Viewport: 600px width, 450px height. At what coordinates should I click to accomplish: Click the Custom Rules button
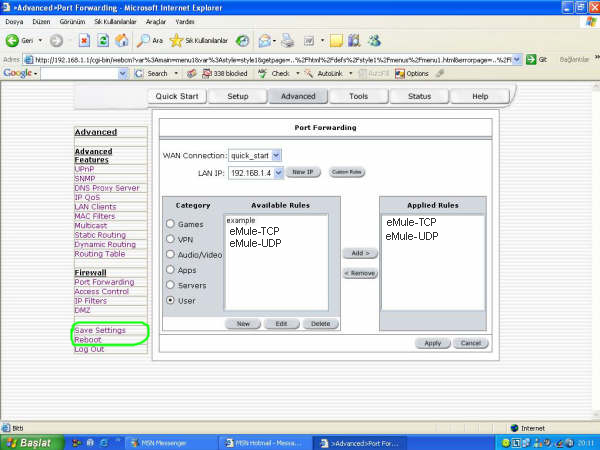coord(347,172)
